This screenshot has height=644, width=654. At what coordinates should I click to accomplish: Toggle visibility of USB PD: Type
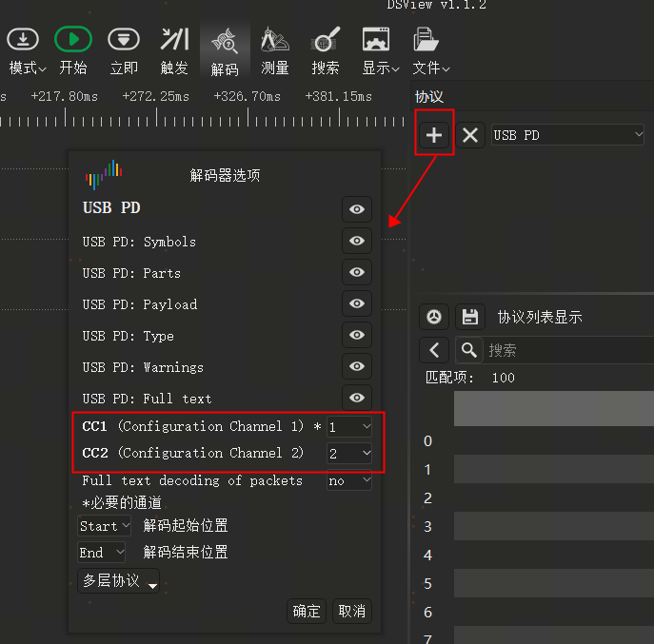tap(357, 335)
